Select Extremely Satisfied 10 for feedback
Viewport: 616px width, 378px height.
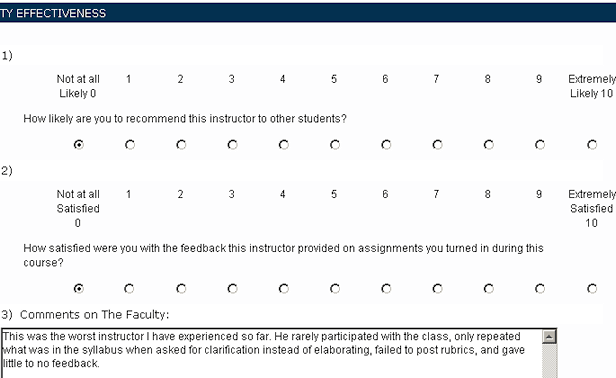pyautogui.click(x=592, y=289)
